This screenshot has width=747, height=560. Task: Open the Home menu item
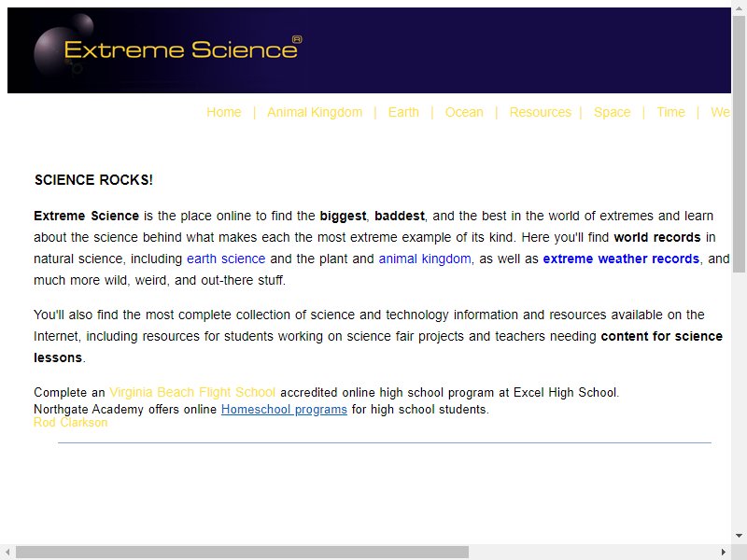tap(224, 112)
